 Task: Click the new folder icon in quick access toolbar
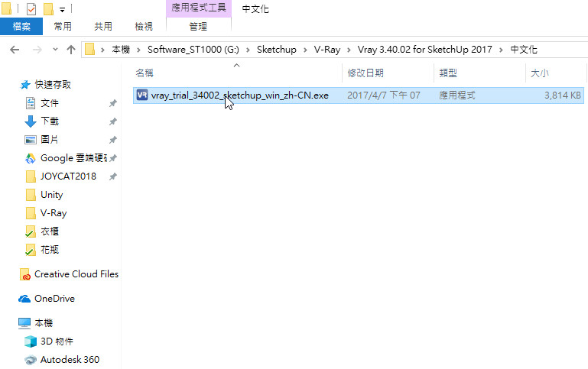pos(48,8)
